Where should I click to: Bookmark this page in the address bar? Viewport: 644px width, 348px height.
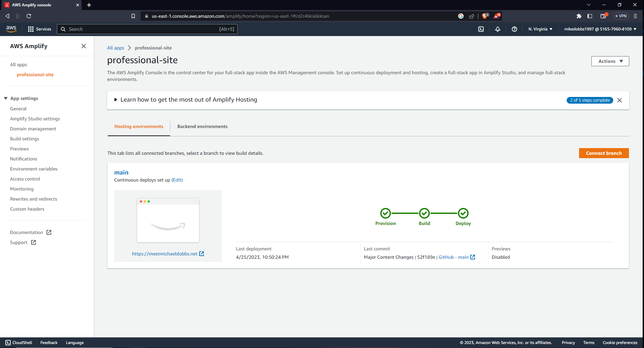click(133, 16)
